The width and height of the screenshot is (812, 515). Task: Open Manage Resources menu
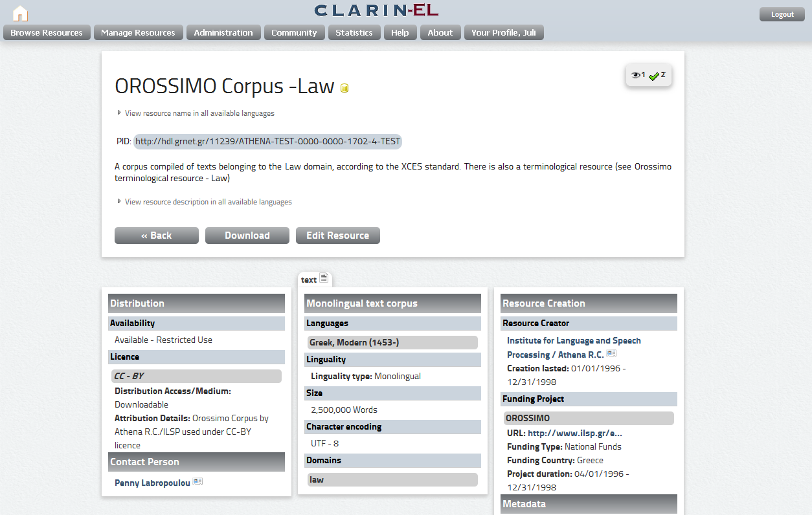tap(138, 32)
